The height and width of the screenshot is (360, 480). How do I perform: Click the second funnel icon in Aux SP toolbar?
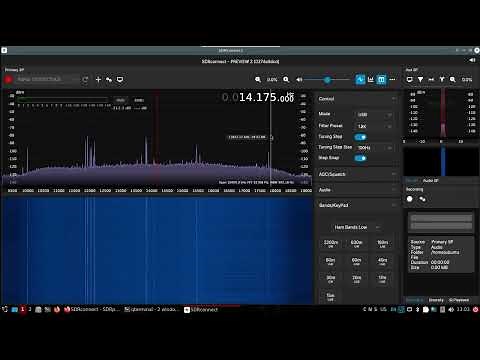442,79
